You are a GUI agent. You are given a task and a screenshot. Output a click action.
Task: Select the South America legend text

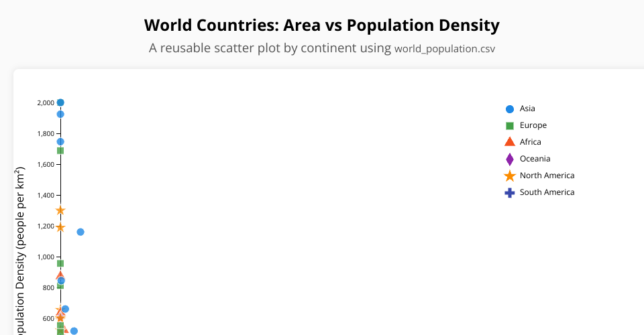point(547,192)
